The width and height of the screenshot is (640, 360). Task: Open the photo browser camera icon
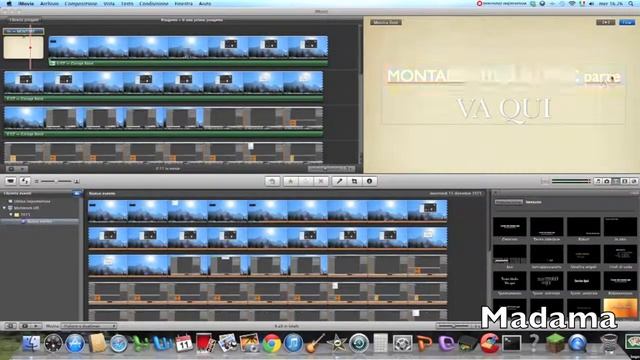[x=607, y=181]
